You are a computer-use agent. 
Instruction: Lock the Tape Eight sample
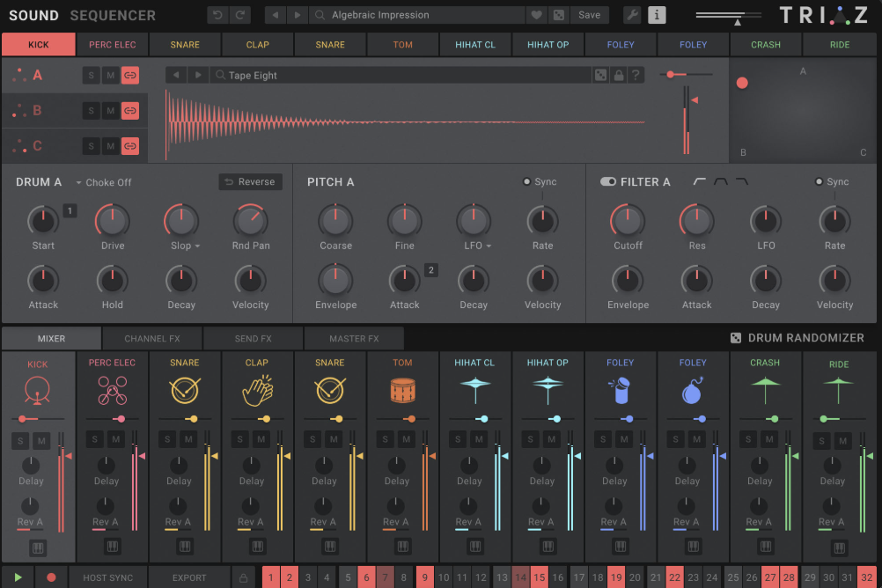[619, 76]
